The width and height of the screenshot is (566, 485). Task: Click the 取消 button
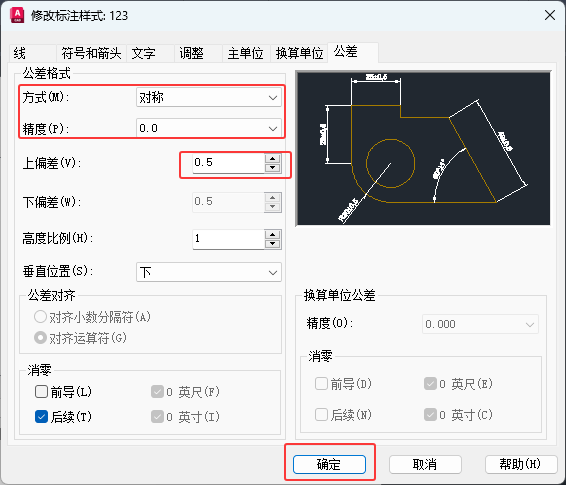425,464
